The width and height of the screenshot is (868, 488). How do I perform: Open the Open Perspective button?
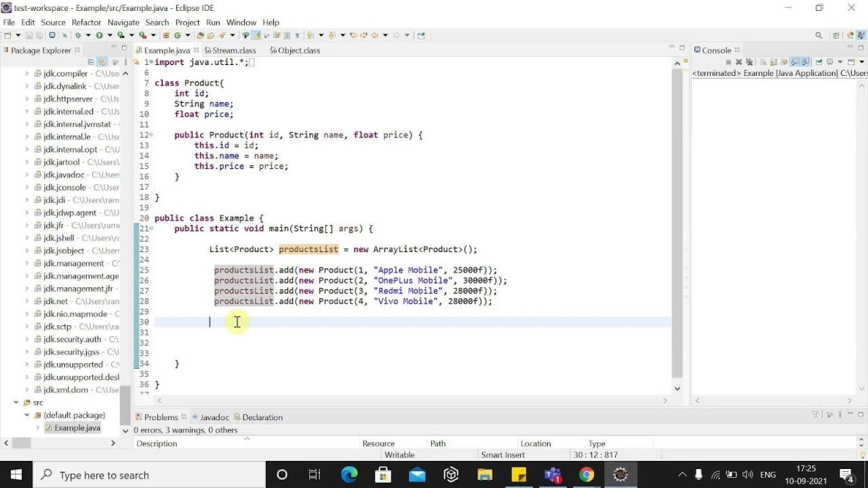[x=836, y=35]
